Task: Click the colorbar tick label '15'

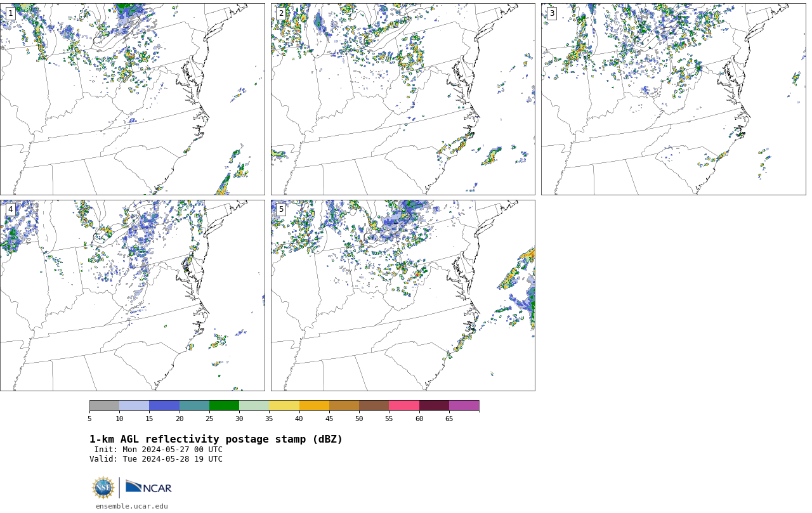Action: (x=149, y=419)
